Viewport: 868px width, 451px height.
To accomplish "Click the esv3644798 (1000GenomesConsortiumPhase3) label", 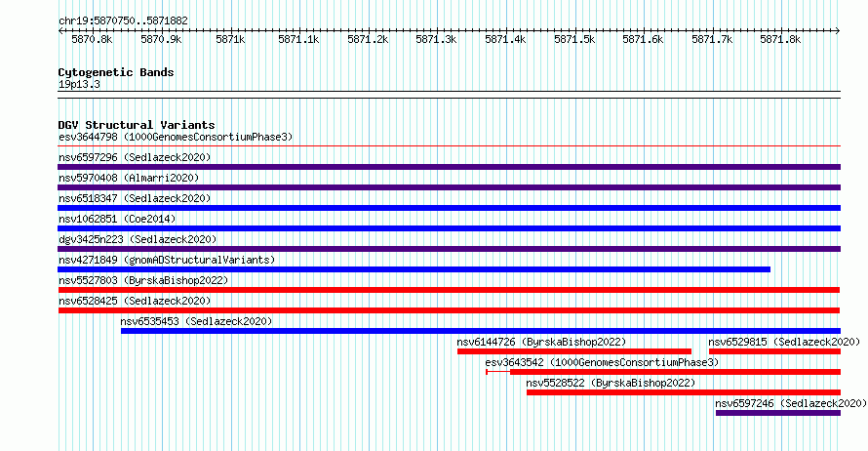I will click(176, 137).
